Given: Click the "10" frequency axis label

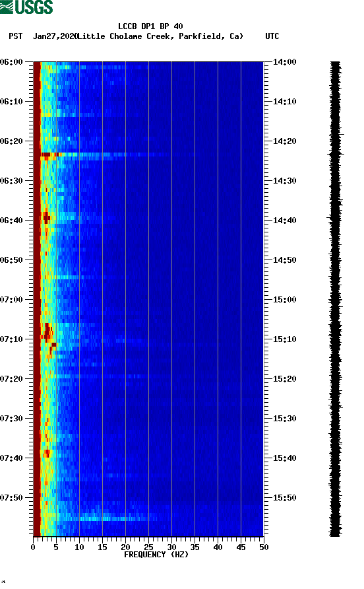Looking at the screenshot, I should [79, 547].
